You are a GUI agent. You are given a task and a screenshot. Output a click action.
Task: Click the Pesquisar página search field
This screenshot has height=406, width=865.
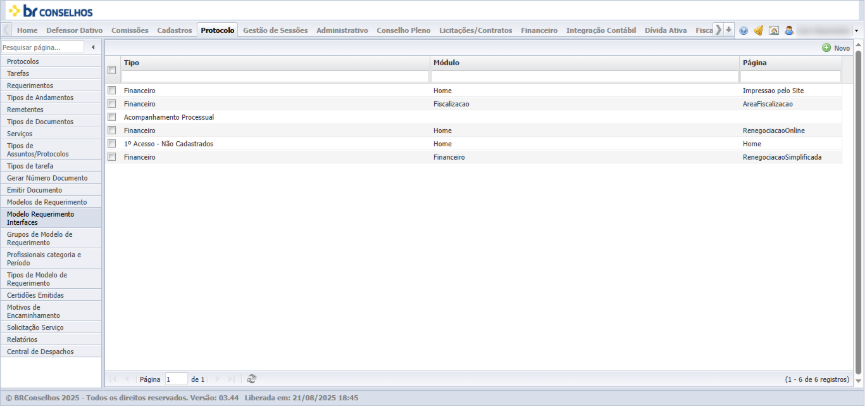42,47
